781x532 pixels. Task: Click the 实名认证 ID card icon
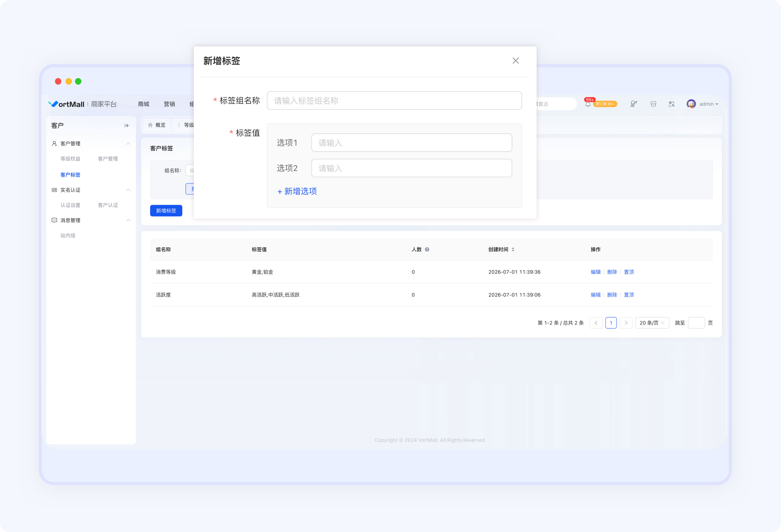click(54, 190)
